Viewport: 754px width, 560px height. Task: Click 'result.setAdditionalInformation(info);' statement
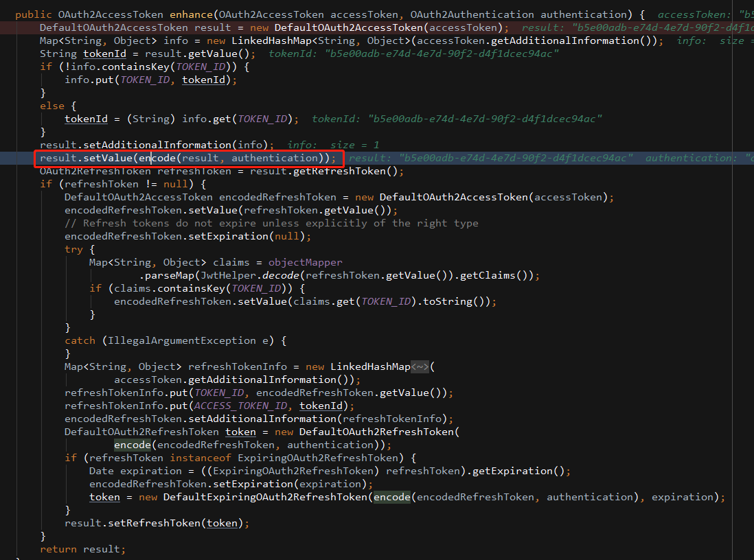[157, 144]
